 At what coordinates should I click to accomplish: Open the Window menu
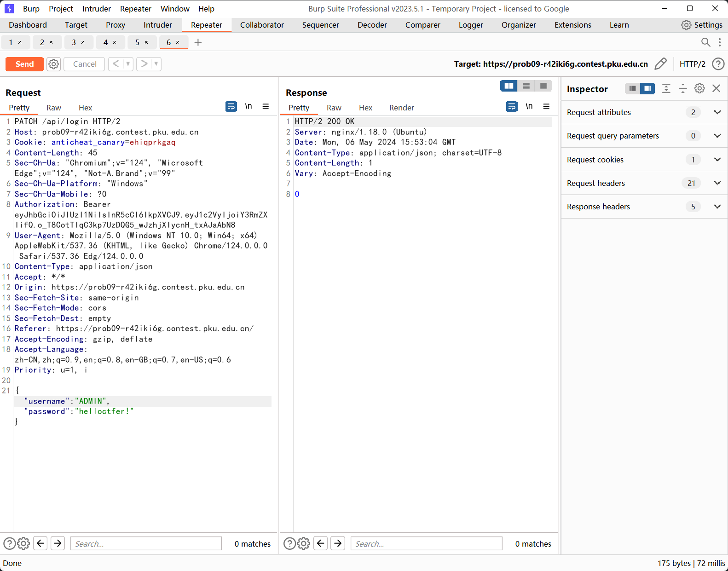[x=175, y=9]
